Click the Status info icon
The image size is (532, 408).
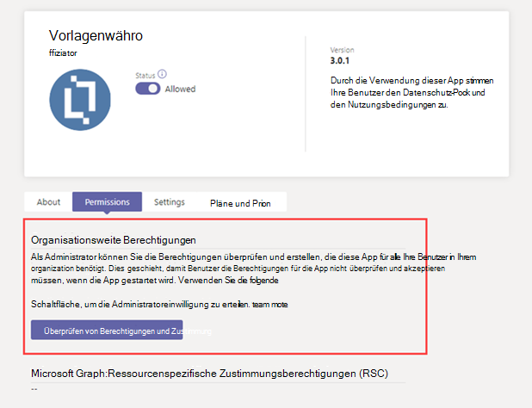tap(162, 74)
